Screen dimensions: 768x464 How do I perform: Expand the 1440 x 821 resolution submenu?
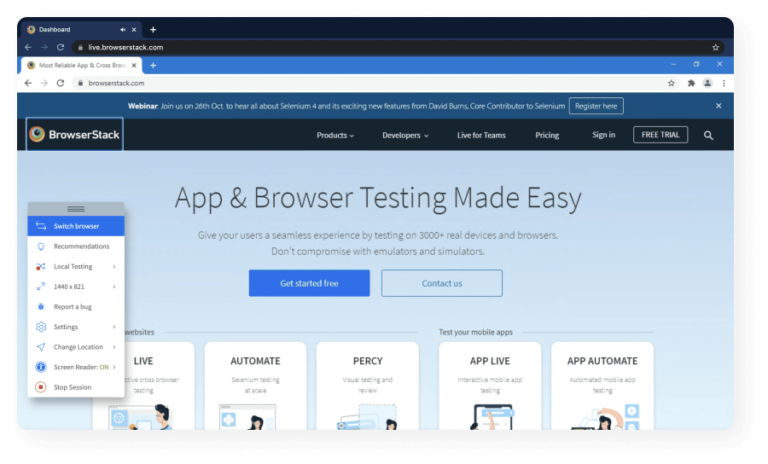click(76, 286)
